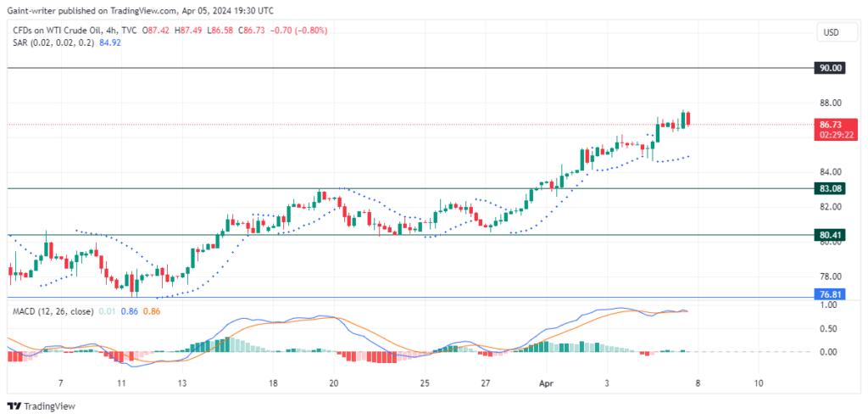The image size is (868, 419).
Task: Select the 76.81 price level label
Action: [x=830, y=293]
